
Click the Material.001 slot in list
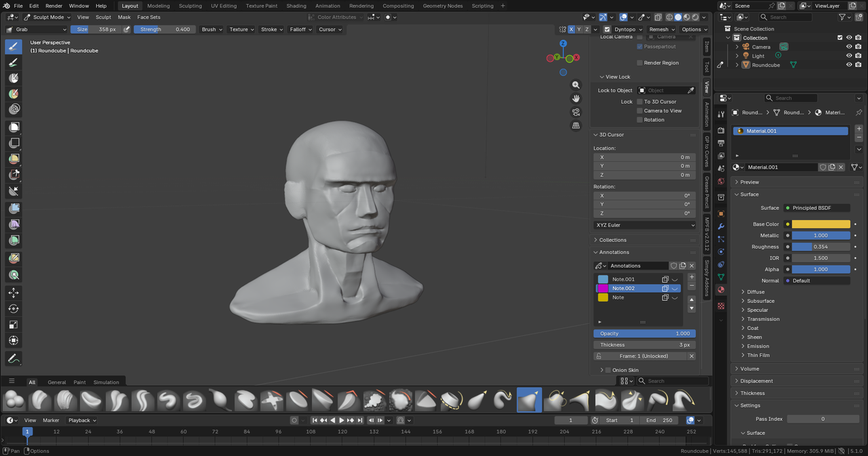[791, 131]
